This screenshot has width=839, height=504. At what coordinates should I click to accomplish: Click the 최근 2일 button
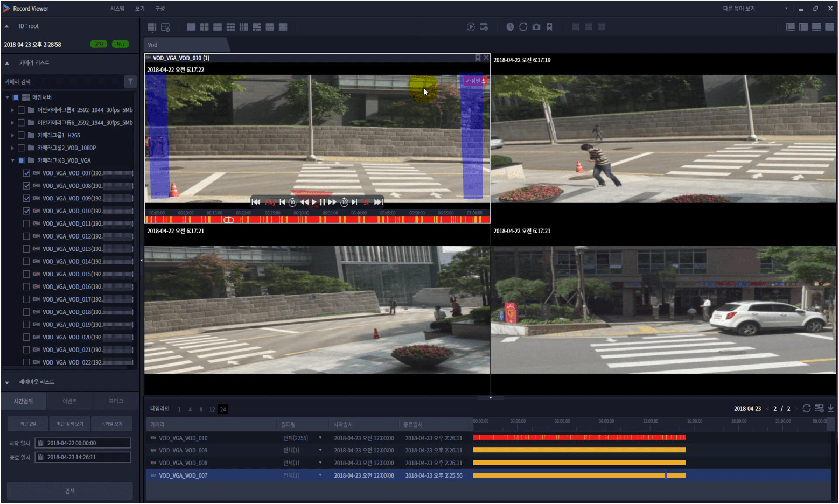pos(28,424)
